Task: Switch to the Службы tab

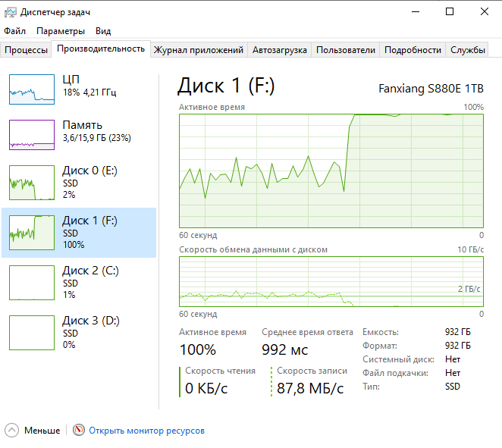Action: 468,50
